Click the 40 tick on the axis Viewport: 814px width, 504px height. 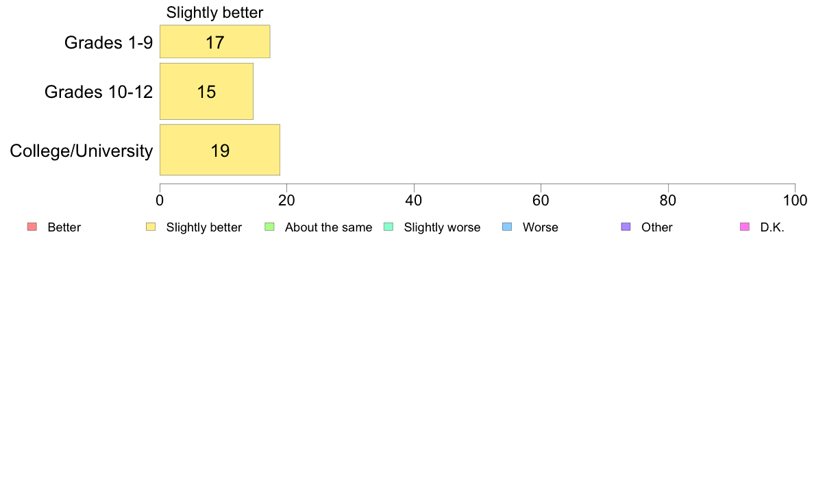point(414,201)
